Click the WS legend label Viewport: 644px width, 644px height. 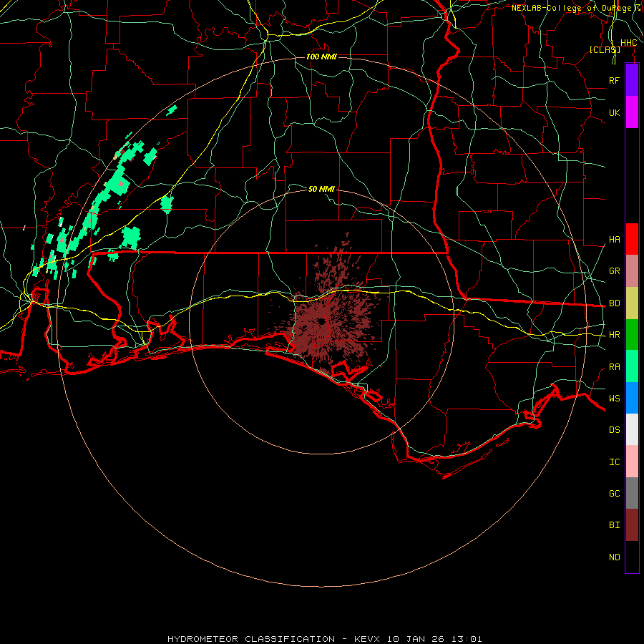click(614, 399)
